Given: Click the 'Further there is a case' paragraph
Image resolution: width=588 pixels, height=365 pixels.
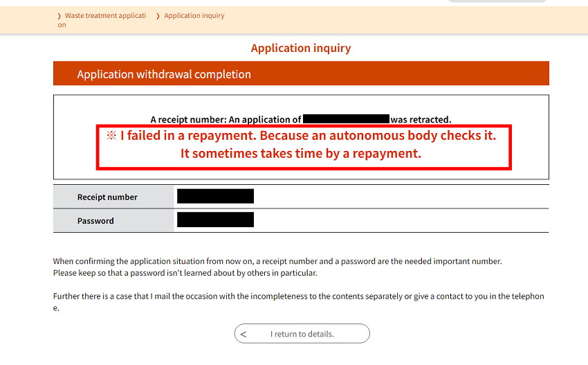Looking at the screenshot, I should click(x=299, y=302).
